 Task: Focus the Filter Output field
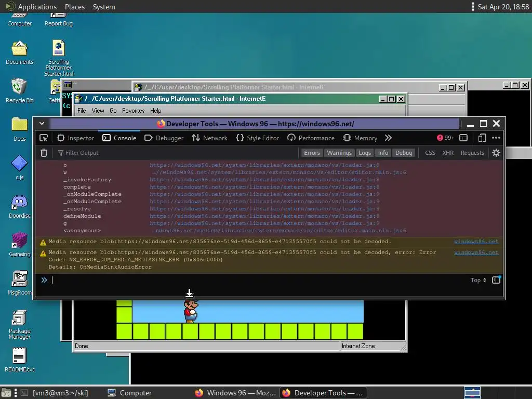point(177,153)
